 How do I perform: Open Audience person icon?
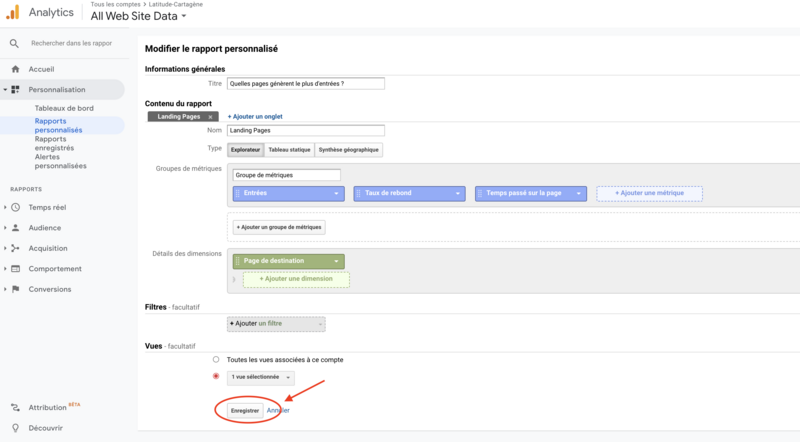coord(16,228)
